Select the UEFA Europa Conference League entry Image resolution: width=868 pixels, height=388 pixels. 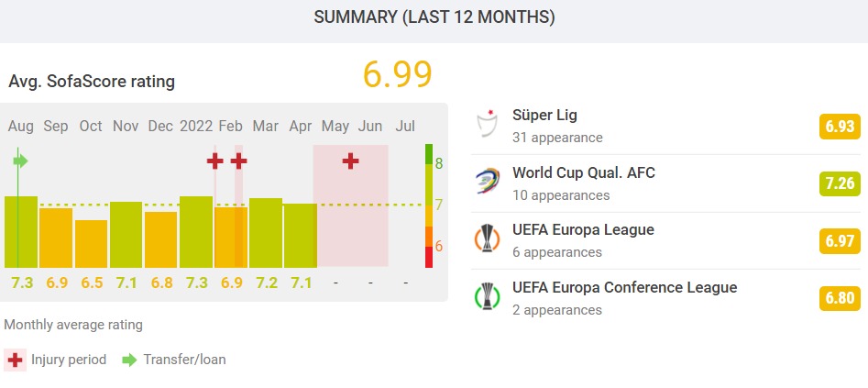(x=624, y=287)
